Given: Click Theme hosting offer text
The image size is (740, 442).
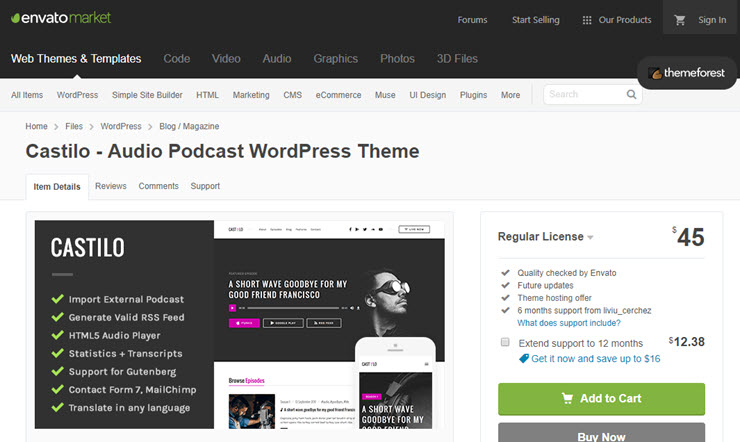Looking at the screenshot, I should [554, 298].
